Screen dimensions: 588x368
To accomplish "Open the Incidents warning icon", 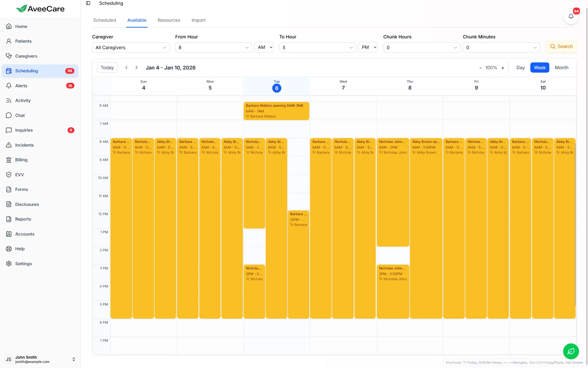I will tap(9, 145).
